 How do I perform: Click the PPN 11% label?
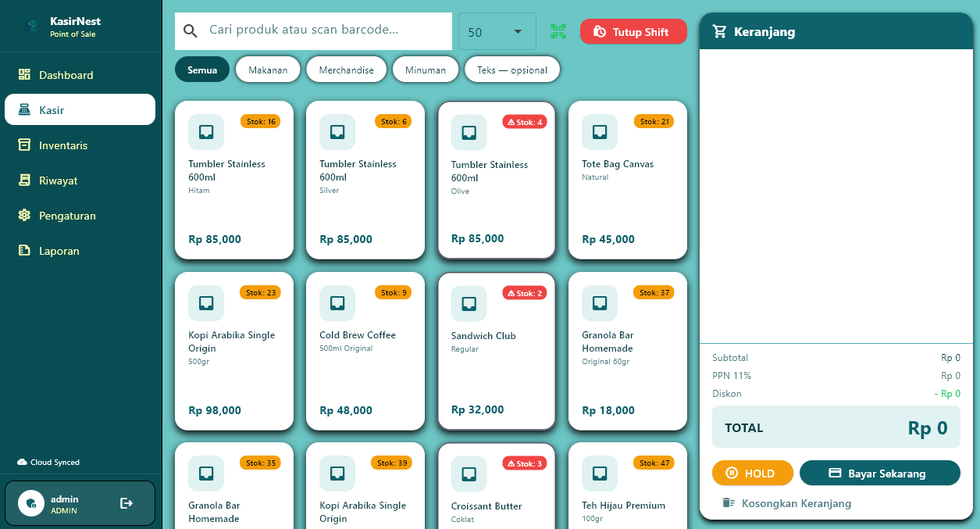(x=732, y=376)
